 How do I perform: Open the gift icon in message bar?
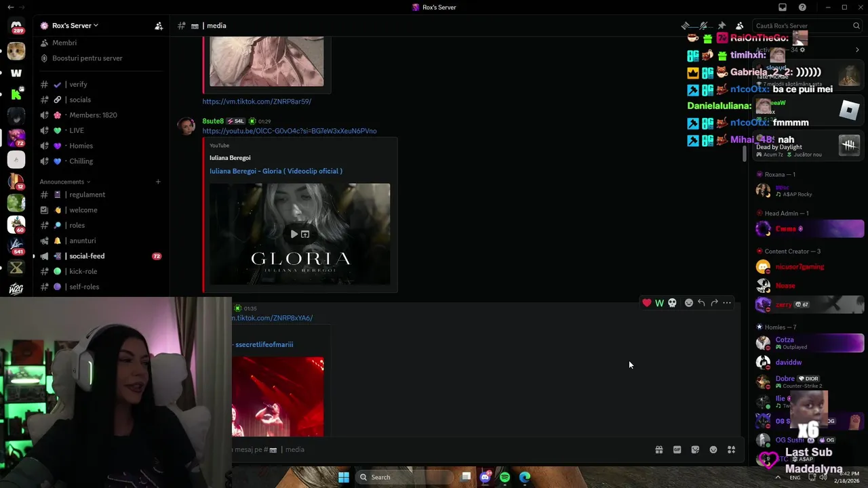coord(658,449)
